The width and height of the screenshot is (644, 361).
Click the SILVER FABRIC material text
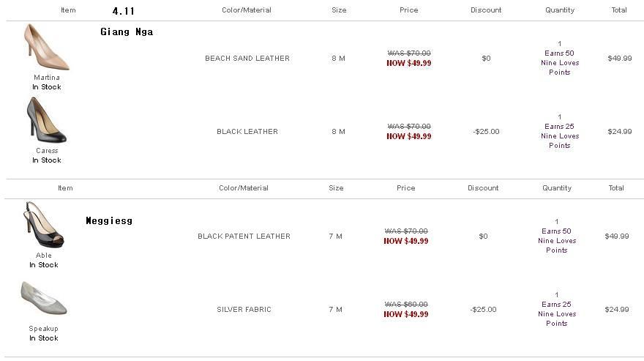point(244,310)
